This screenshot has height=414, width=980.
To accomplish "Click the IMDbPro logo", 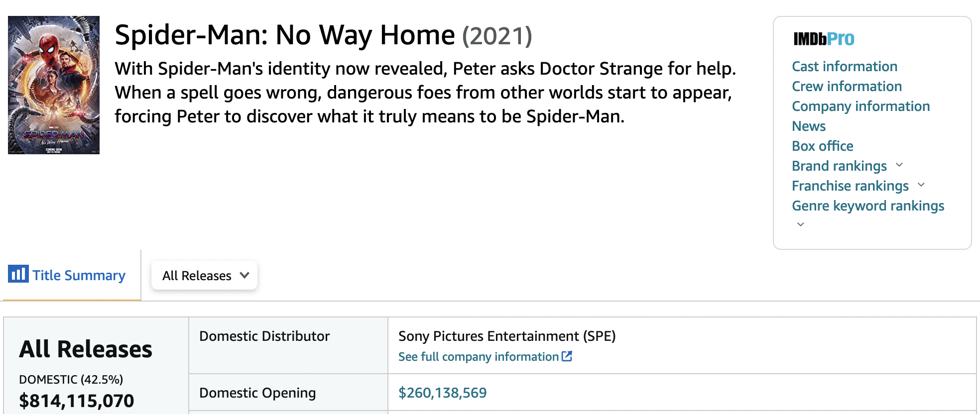I will (x=824, y=39).
